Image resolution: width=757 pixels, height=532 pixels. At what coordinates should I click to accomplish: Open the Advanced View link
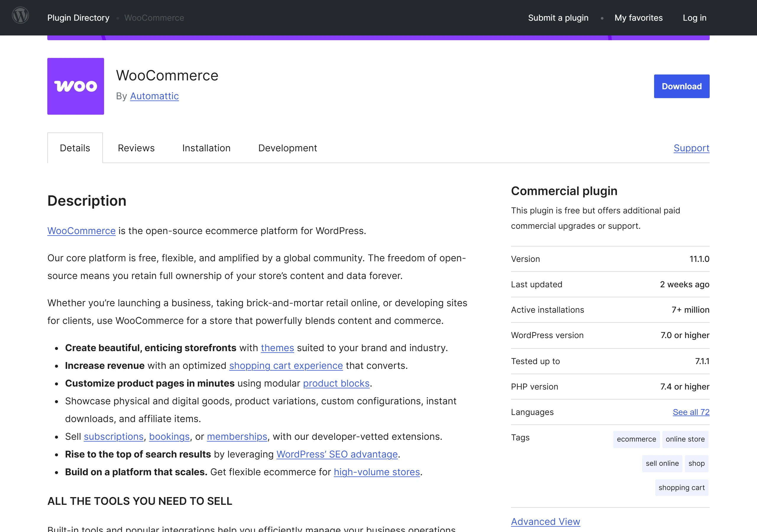pyautogui.click(x=545, y=521)
